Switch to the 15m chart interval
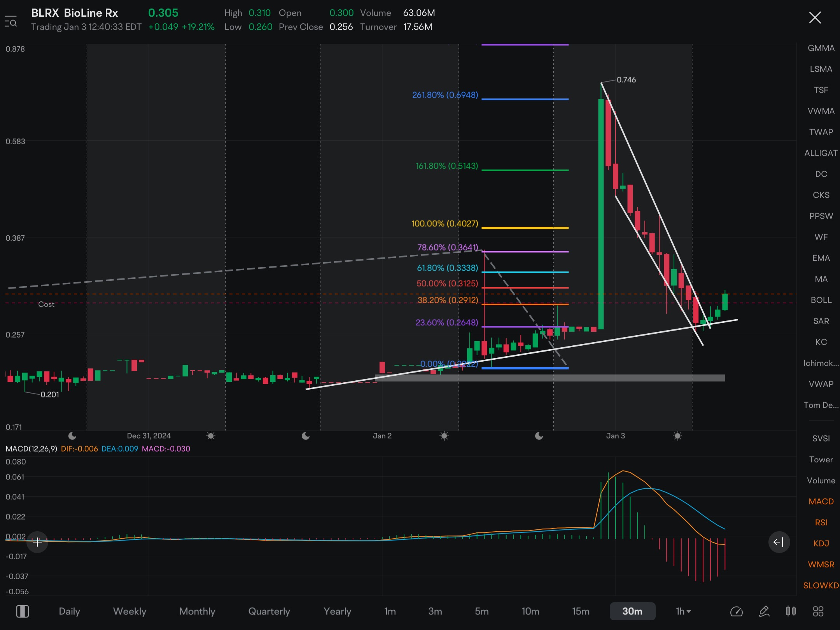 click(581, 611)
